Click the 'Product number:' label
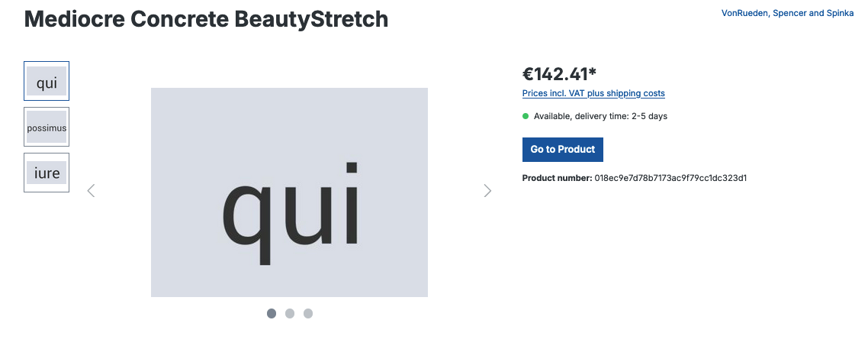Viewport: 868px width, 349px height. click(557, 179)
